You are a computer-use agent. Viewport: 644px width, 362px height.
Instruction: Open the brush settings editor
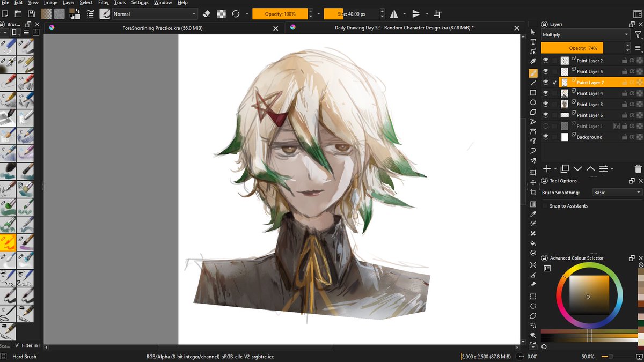pos(90,14)
